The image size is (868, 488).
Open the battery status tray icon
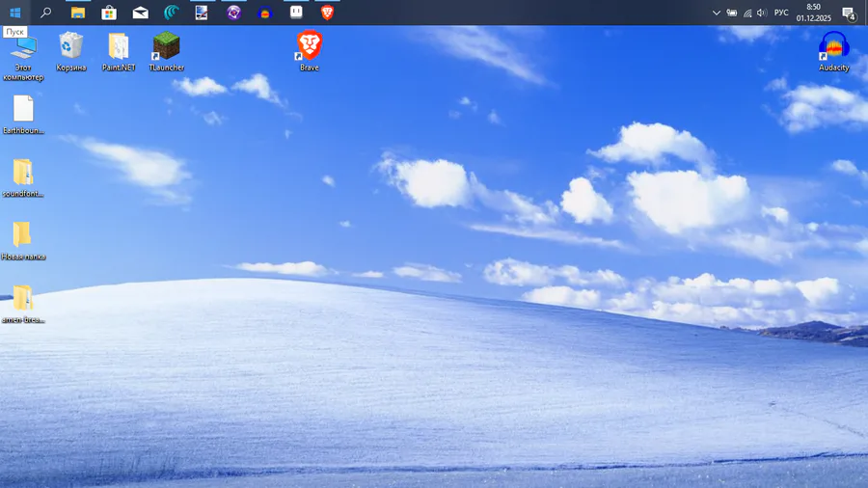732,13
